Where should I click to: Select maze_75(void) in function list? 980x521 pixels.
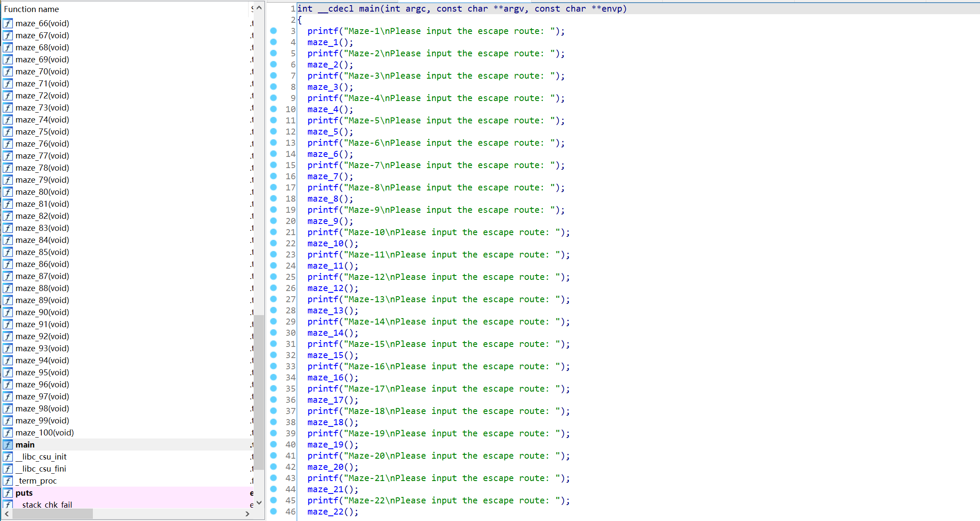pos(42,132)
